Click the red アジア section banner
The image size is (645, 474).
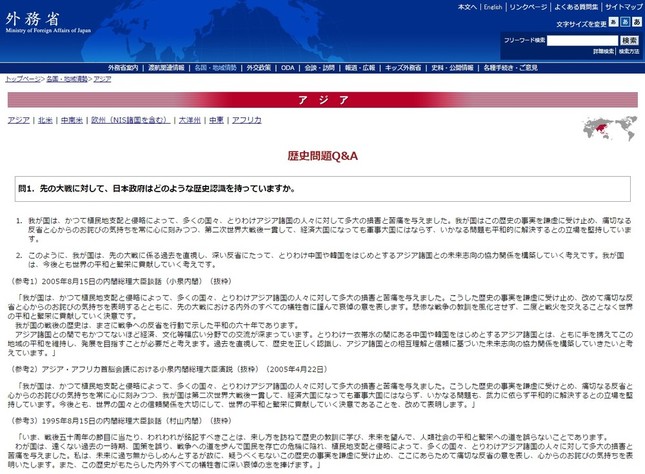(x=322, y=100)
